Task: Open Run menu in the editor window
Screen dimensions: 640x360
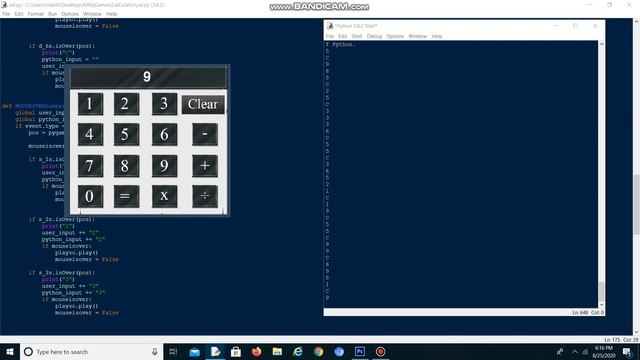Action: click(x=52, y=14)
